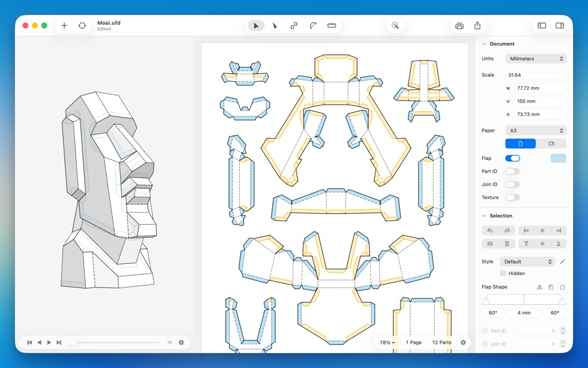Viewport: 588px width, 368px height.
Task: Align selection to right edges
Action: 558,230
